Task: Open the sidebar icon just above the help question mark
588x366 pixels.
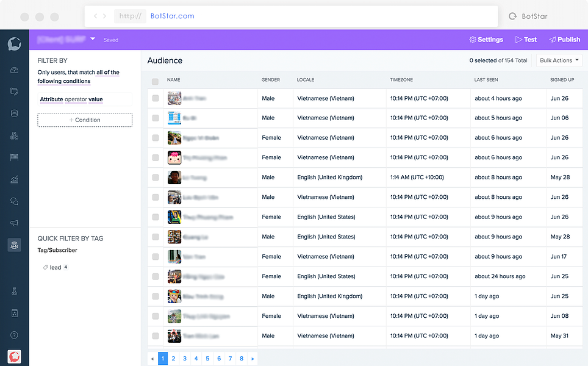Action: coord(14,313)
